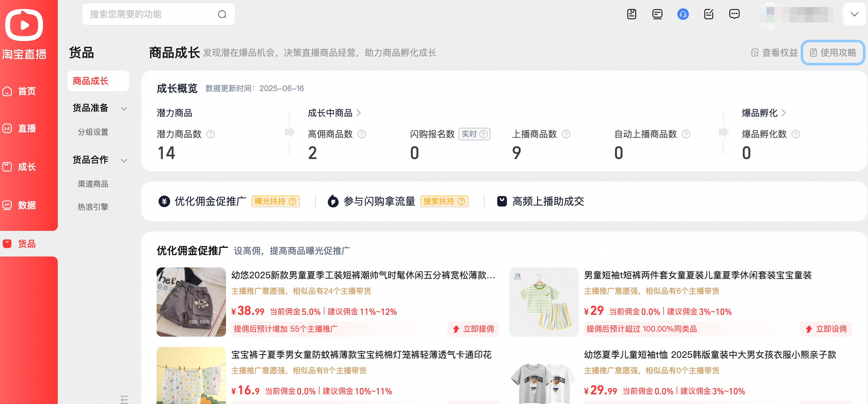Collapse the 货品合作 menu group

pyautogui.click(x=124, y=160)
